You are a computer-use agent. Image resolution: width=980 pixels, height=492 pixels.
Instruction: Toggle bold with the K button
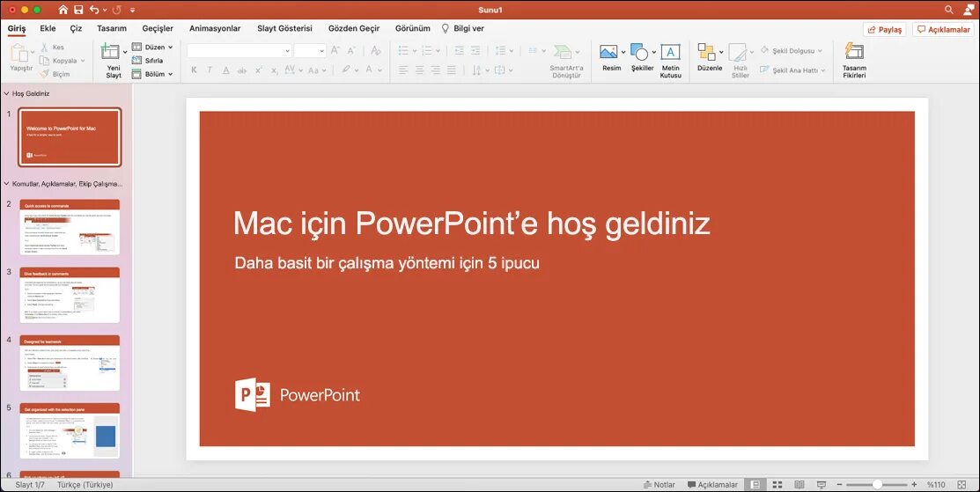194,70
